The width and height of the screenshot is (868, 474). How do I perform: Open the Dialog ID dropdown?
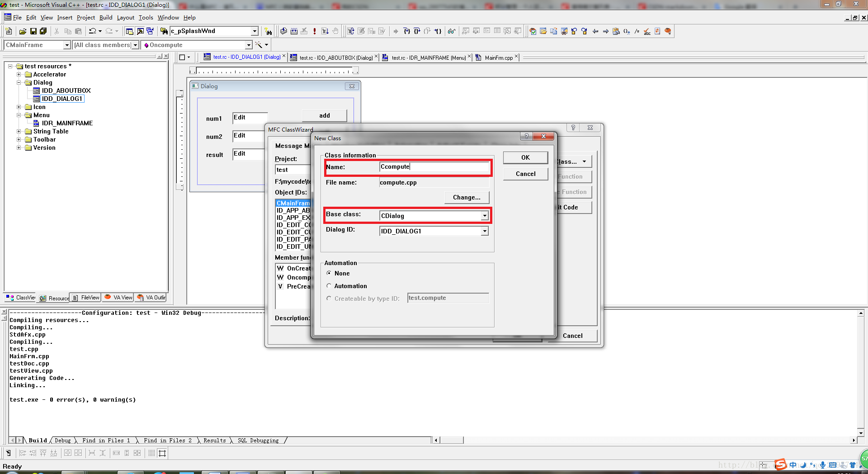point(485,231)
